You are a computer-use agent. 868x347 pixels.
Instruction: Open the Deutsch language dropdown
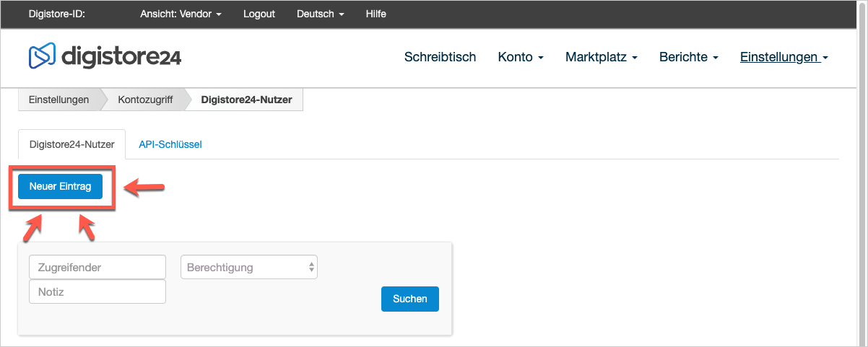click(321, 14)
